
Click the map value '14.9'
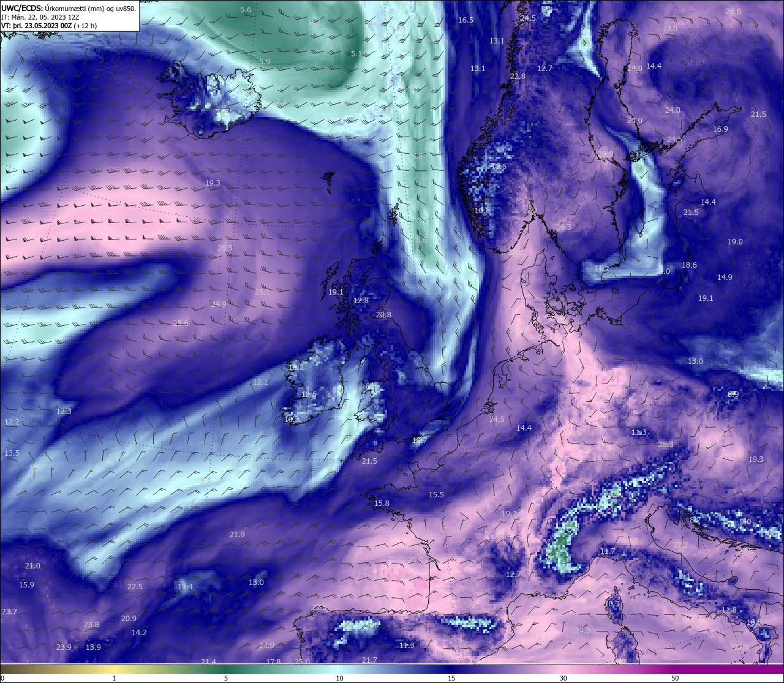725,277
